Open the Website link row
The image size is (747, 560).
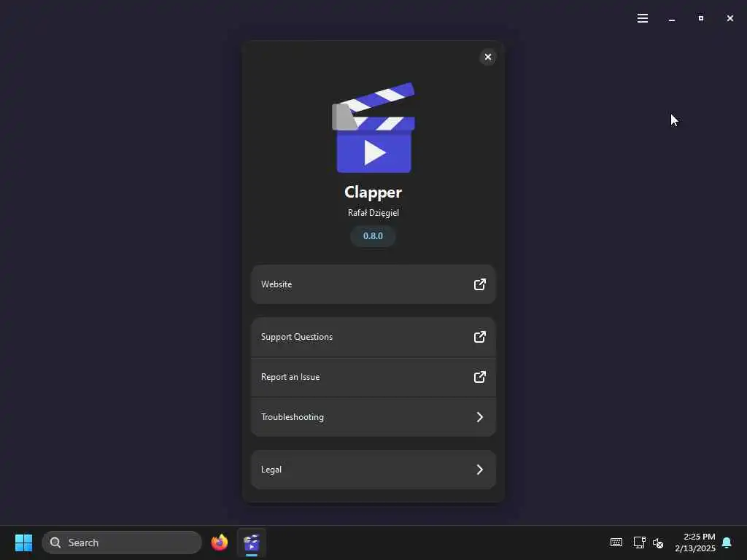(x=373, y=284)
